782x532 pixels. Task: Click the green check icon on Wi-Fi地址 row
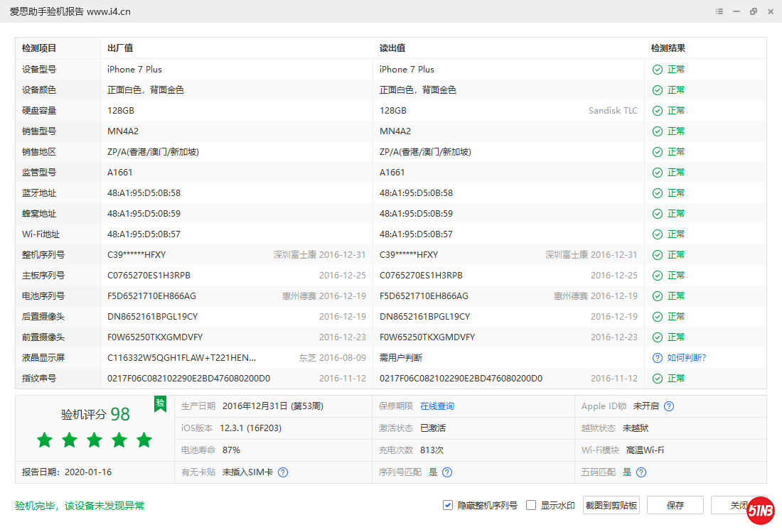pyautogui.click(x=657, y=234)
